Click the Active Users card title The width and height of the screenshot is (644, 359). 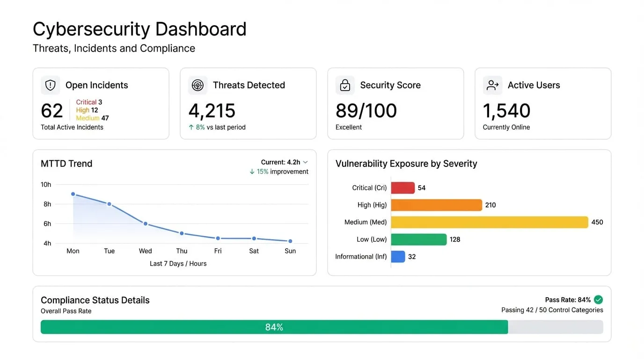click(534, 85)
